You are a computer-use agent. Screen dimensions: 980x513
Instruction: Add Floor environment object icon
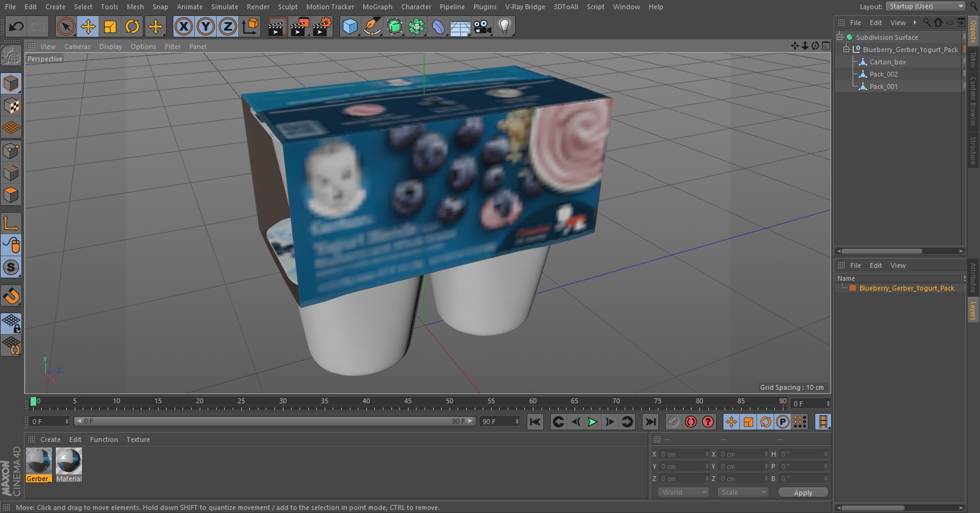click(x=460, y=26)
